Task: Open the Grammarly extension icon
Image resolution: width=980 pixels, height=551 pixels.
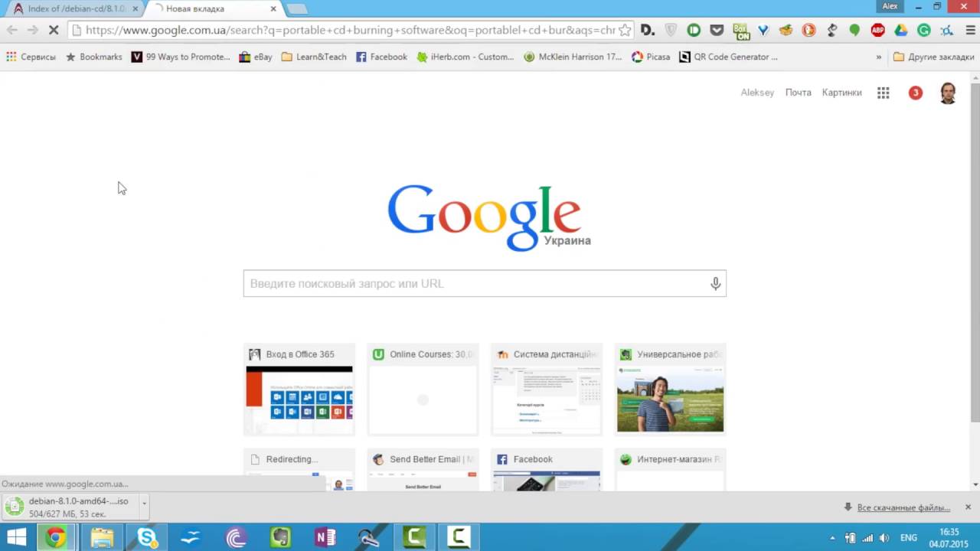Action: click(x=923, y=31)
